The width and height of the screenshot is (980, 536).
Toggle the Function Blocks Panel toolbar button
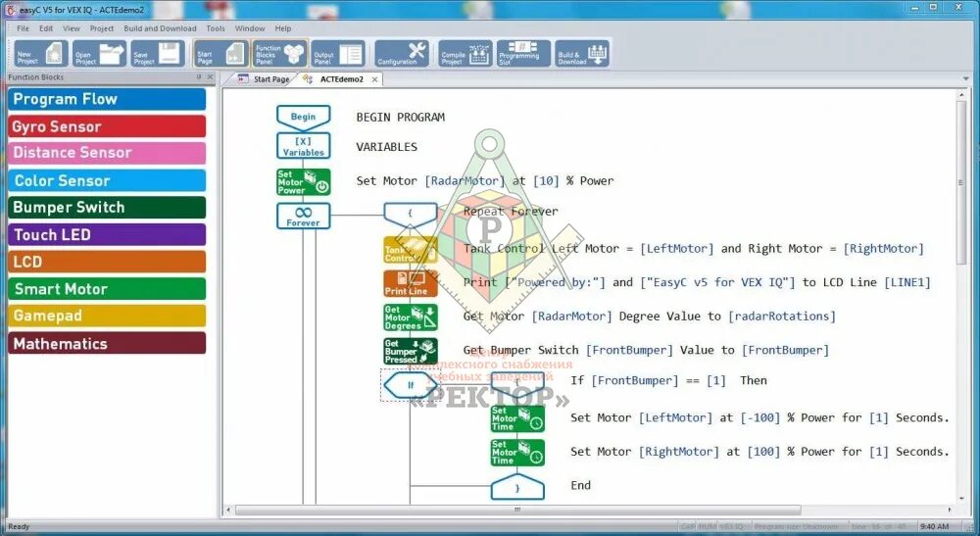pyautogui.click(x=280, y=54)
